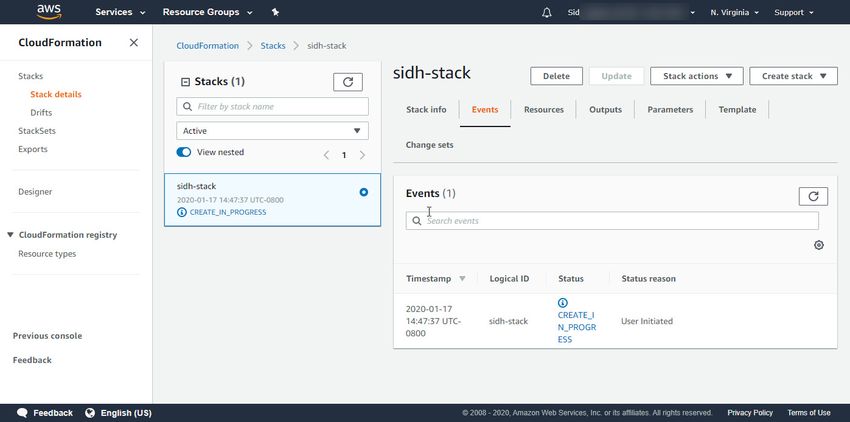The height and width of the screenshot is (422, 850).
Task: Click the sidh-stack Logical ID cell
Action: pyautogui.click(x=508, y=321)
